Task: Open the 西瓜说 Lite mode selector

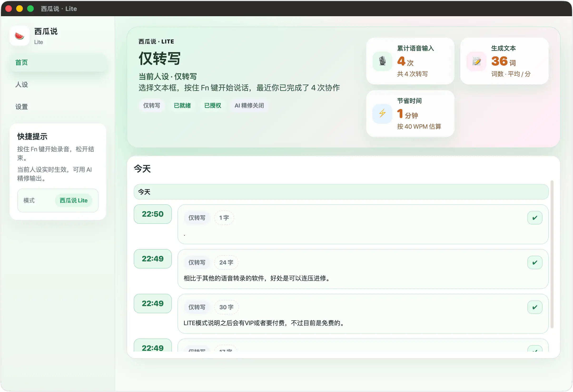Action: click(74, 200)
